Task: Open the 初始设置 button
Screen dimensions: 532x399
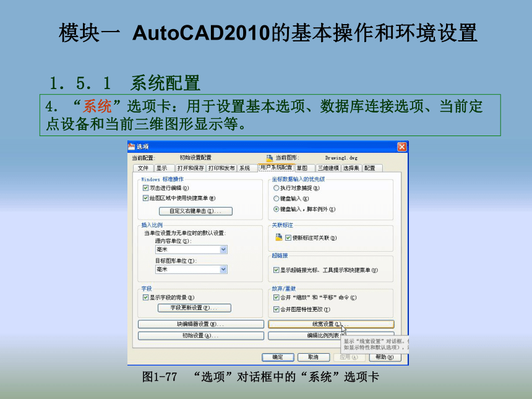Action: (201, 335)
